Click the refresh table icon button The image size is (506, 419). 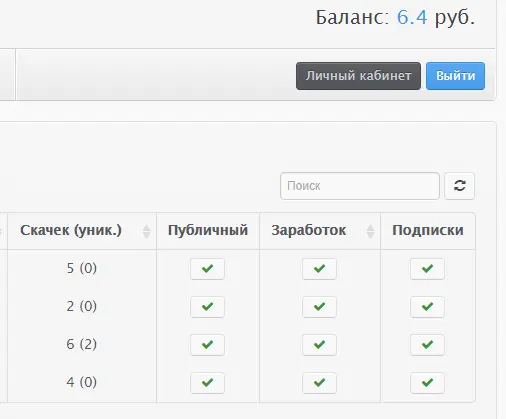point(459,186)
